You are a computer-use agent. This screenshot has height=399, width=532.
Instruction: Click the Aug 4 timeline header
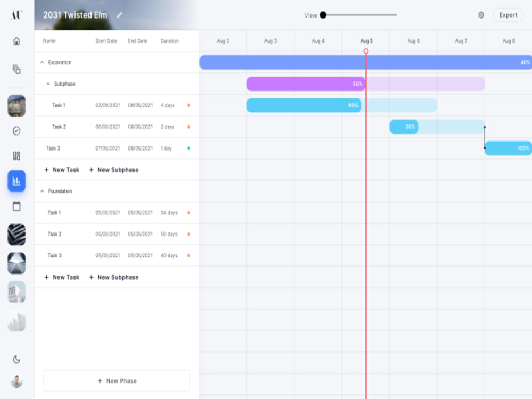pos(318,41)
